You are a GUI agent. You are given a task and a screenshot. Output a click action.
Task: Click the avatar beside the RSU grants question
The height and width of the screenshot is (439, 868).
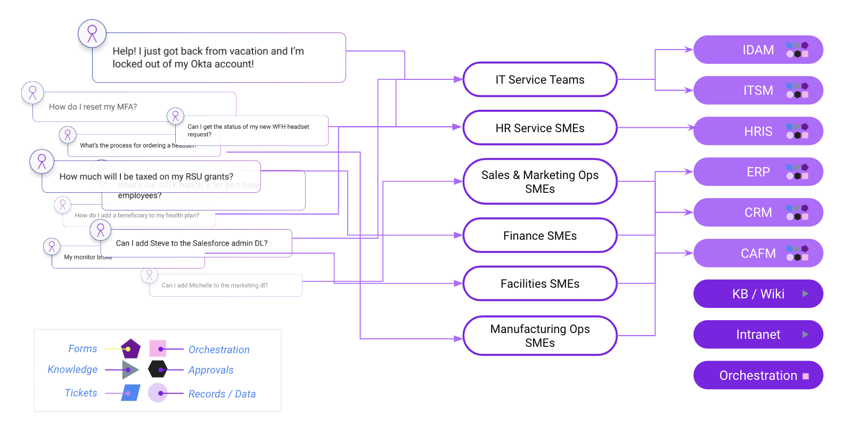(42, 161)
